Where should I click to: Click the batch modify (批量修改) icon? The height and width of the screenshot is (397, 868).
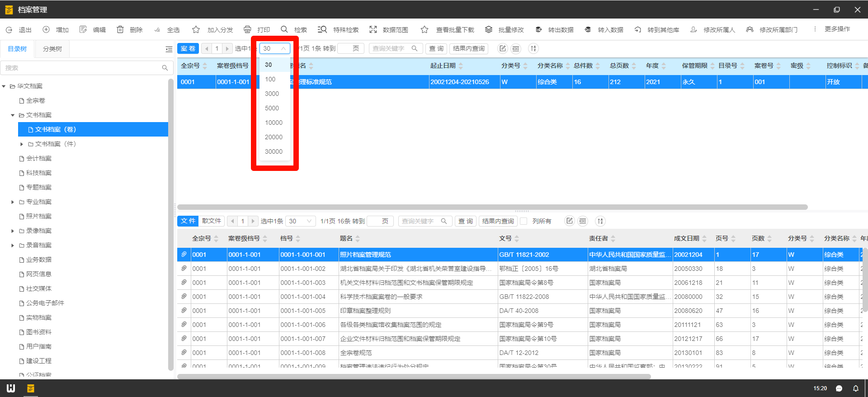click(489, 29)
